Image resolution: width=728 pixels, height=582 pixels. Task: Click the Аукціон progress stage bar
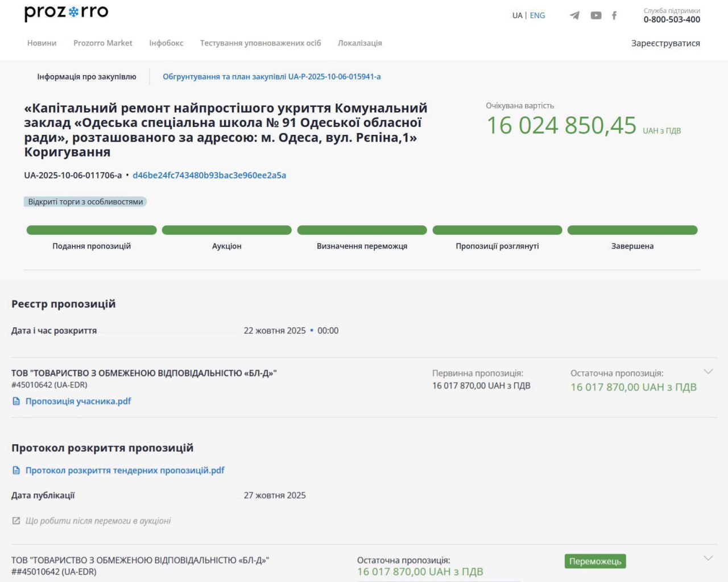tap(226, 230)
